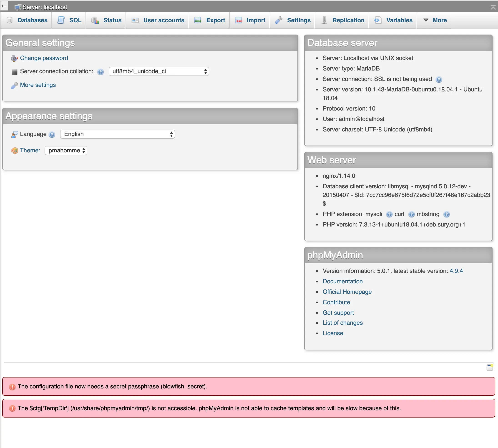
Task: Click the Variables icon
Action: [378, 20]
